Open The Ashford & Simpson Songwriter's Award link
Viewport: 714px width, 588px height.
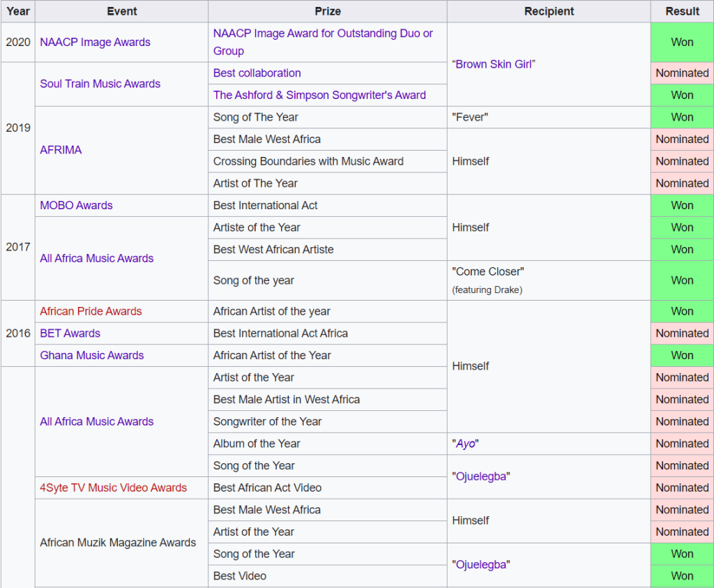tap(319, 95)
